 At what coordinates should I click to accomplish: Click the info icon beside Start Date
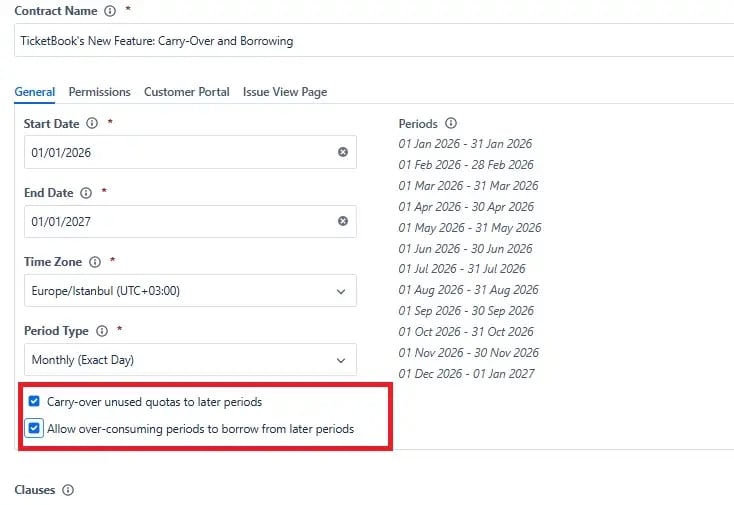point(92,123)
